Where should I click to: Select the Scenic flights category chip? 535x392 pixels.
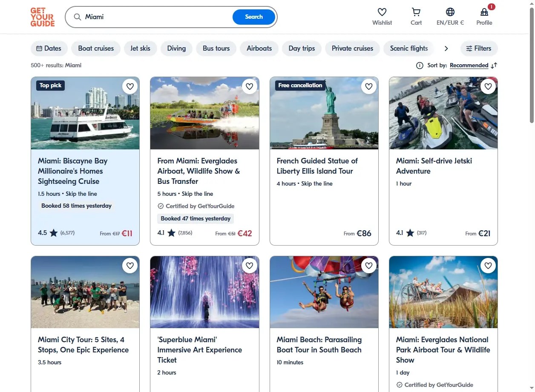(x=408, y=49)
